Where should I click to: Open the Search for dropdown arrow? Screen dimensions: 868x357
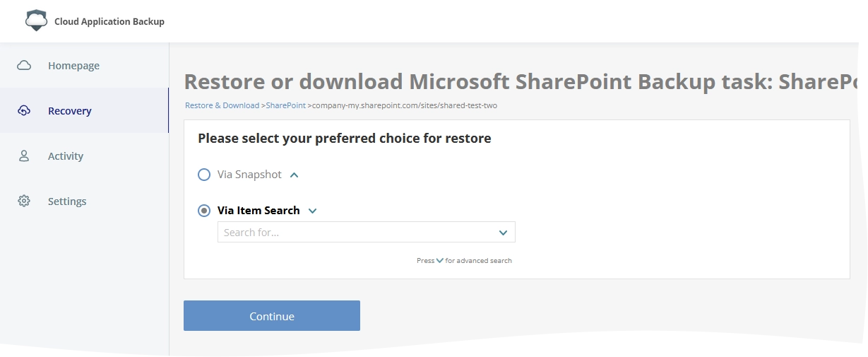504,233
